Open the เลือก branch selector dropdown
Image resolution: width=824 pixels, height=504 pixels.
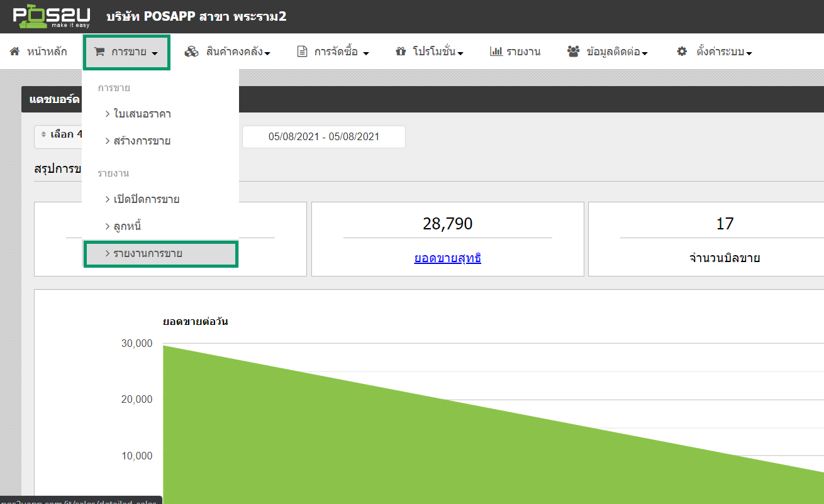[x=58, y=136]
